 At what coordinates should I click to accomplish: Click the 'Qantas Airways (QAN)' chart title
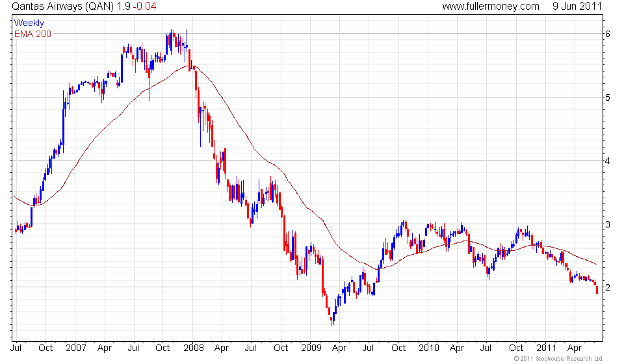pos(63,6)
